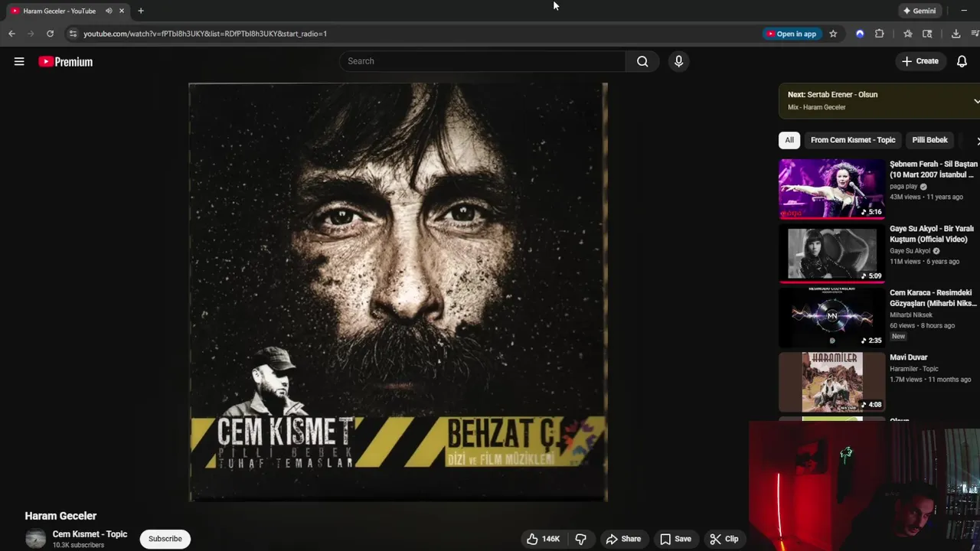Open the tab search icon in toolbar
Image resolution: width=980 pixels, height=551 pixels.
tap(927, 34)
